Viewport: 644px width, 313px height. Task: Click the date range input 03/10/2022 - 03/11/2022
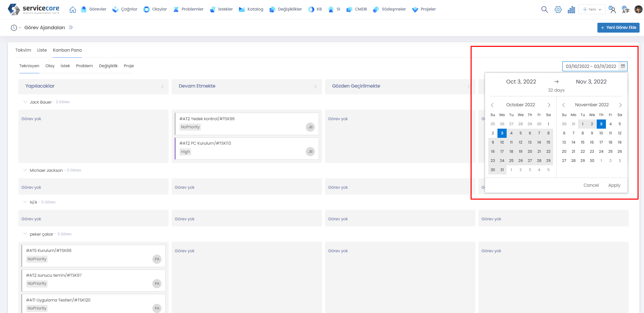click(x=595, y=66)
